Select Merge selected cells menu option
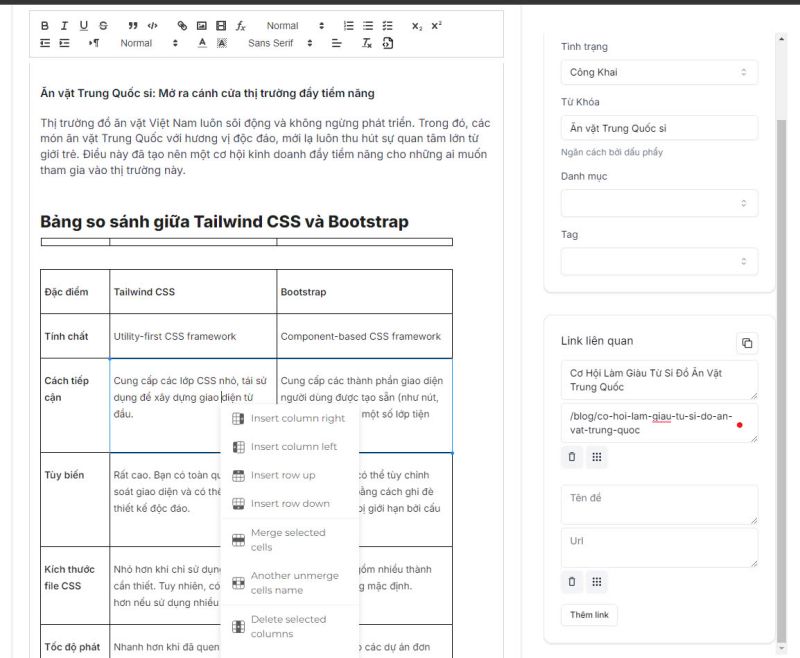800x658 pixels. click(x=289, y=540)
